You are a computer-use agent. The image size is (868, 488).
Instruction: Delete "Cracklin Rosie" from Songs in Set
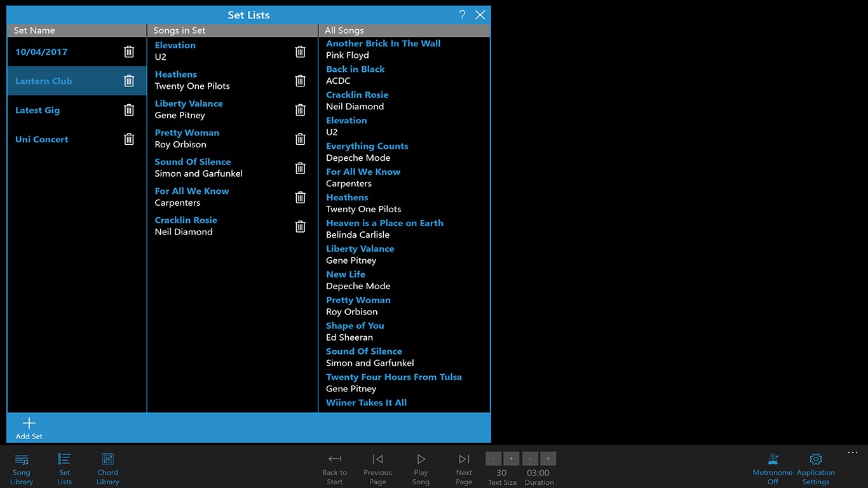pos(300,226)
